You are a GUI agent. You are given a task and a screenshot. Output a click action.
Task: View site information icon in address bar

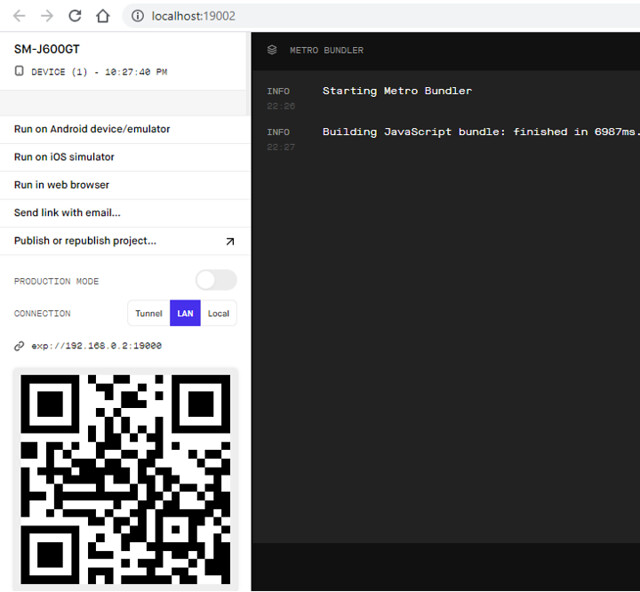click(x=138, y=16)
